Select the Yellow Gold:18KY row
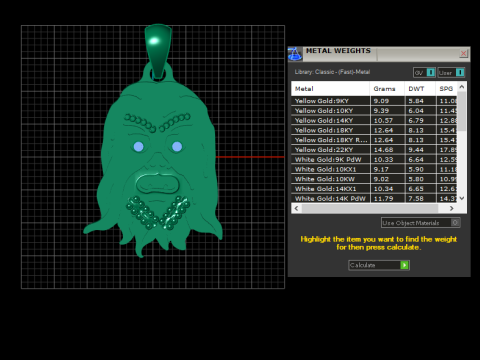Image resolution: width=480 pixels, height=360 pixels. click(374, 130)
